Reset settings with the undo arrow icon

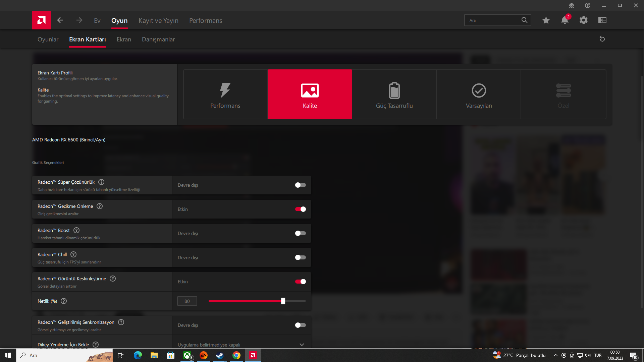(x=602, y=39)
